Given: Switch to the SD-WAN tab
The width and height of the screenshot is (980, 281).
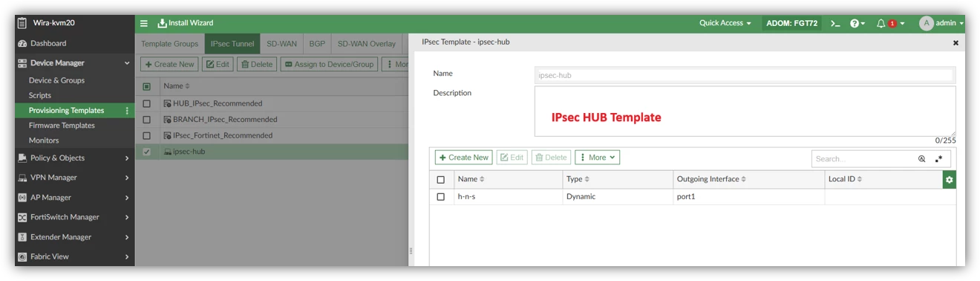Looking at the screenshot, I should pyautogui.click(x=281, y=44).
